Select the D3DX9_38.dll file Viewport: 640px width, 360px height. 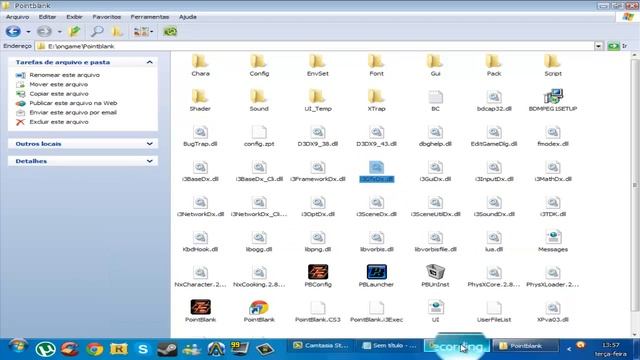tap(318, 136)
